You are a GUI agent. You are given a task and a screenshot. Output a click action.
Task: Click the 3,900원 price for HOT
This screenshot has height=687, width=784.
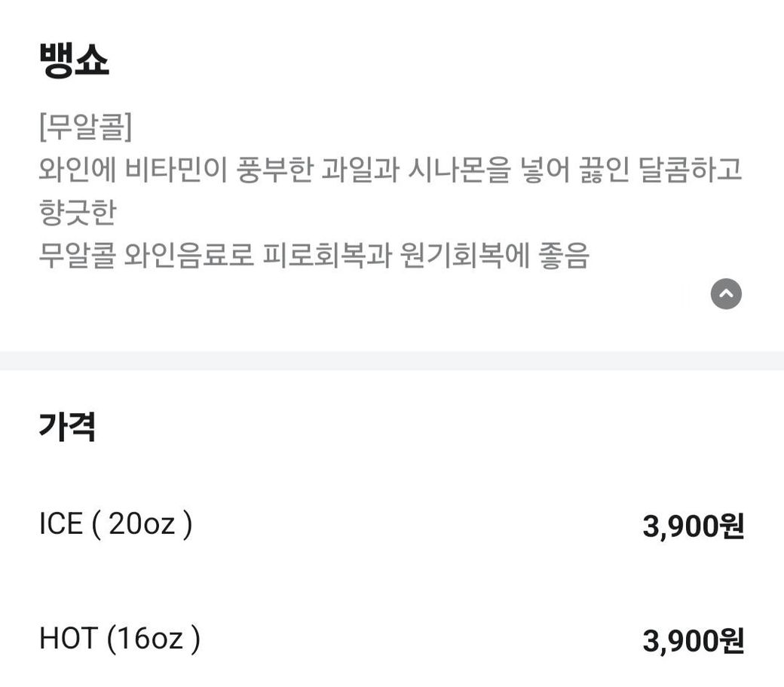693,642
